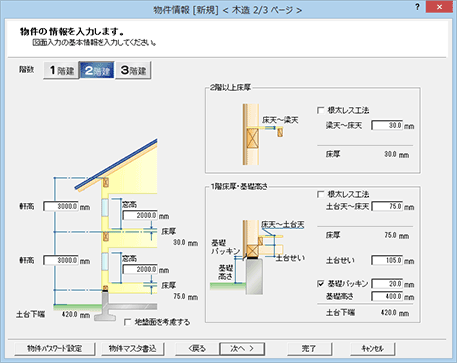The width and height of the screenshot is (457, 363).
Task: Click the 物件マスタ書込 button
Action: [x=133, y=349]
